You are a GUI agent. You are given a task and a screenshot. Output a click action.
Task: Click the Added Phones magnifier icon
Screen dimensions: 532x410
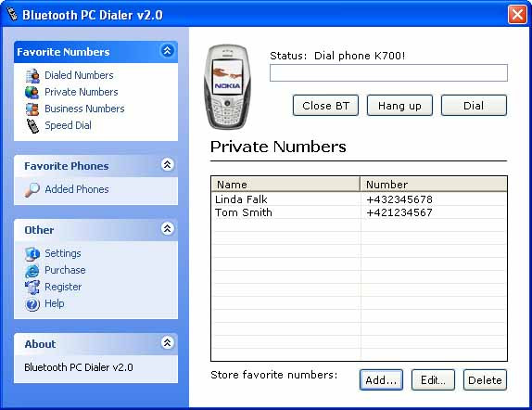point(32,189)
